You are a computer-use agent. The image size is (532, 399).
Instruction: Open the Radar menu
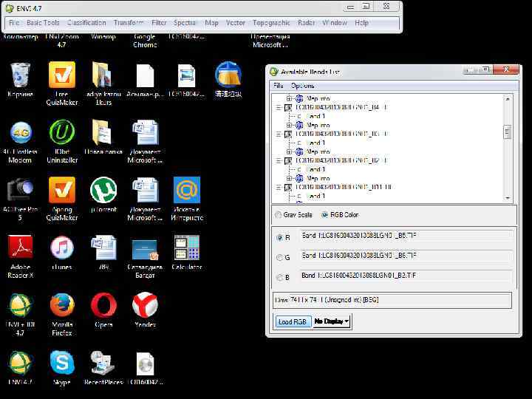(307, 23)
